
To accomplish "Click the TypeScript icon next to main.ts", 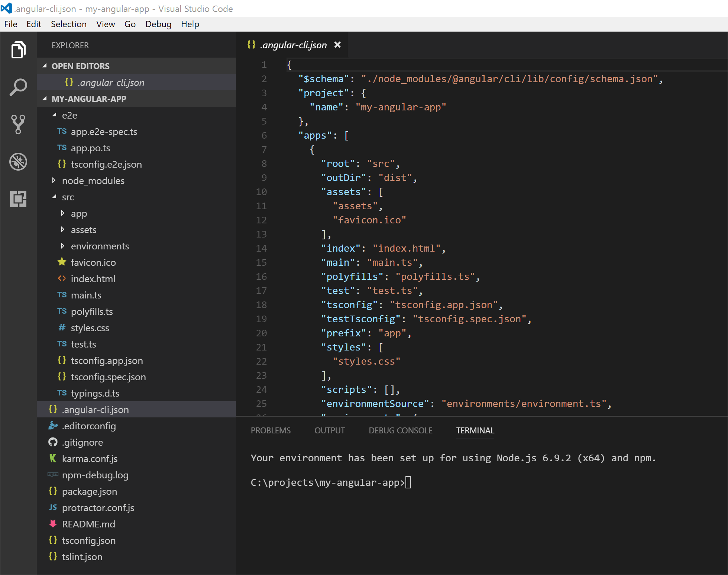I will click(x=62, y=295).
